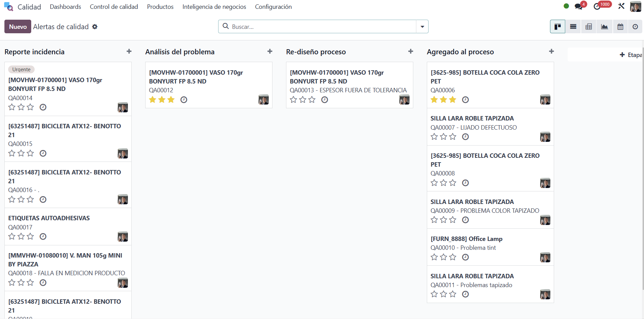The image size is (644, 319).
Task: Click the Nuevo button
Action: (18, 27)
